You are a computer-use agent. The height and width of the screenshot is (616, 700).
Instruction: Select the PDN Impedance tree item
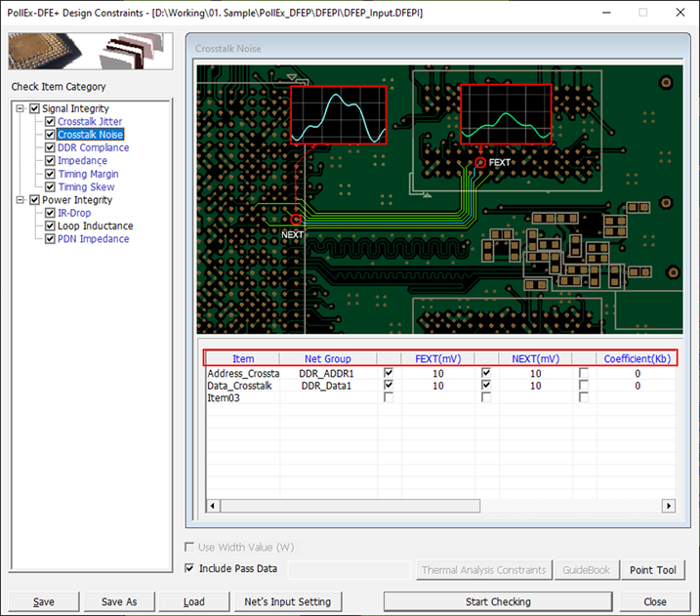tap(93, 239)
